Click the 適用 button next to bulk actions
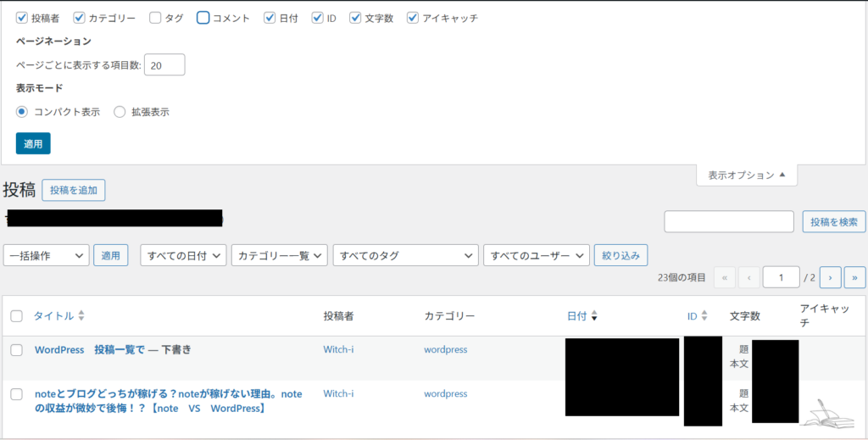This screenshot has height=440, width=868. coord(111,255)
